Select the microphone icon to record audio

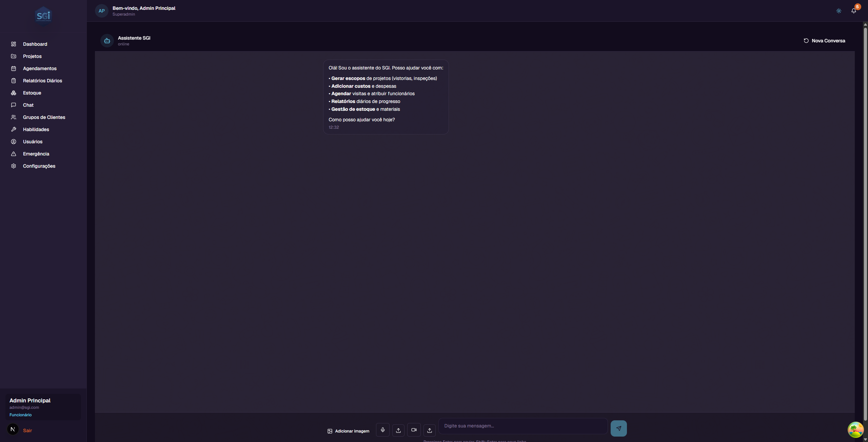click(x=382, y=429)
